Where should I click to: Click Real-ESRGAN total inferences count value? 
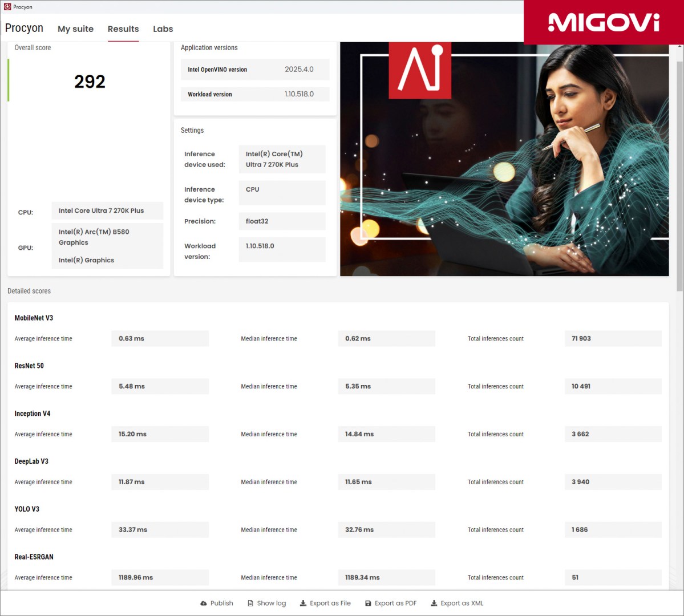coord(613,577)
